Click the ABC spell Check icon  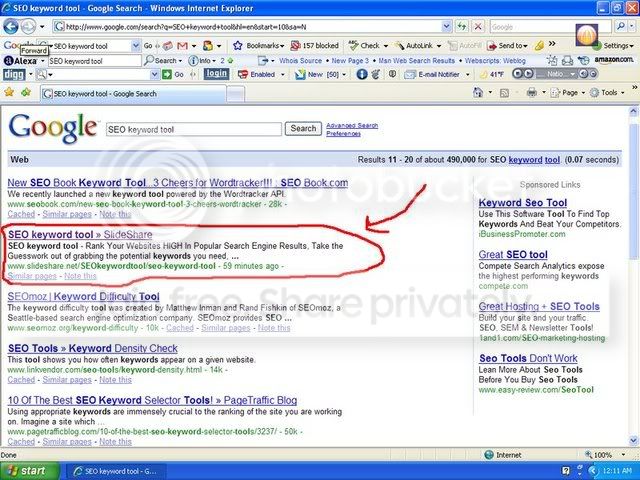point(353,45)
